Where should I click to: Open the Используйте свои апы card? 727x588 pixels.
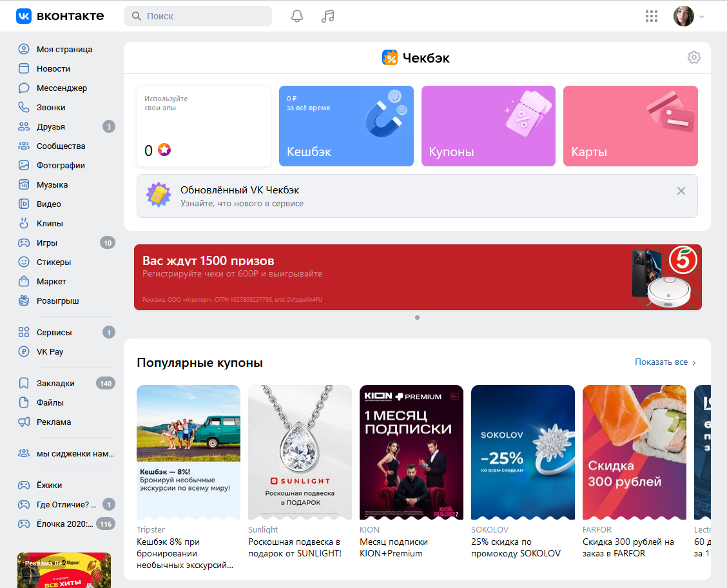204,126
